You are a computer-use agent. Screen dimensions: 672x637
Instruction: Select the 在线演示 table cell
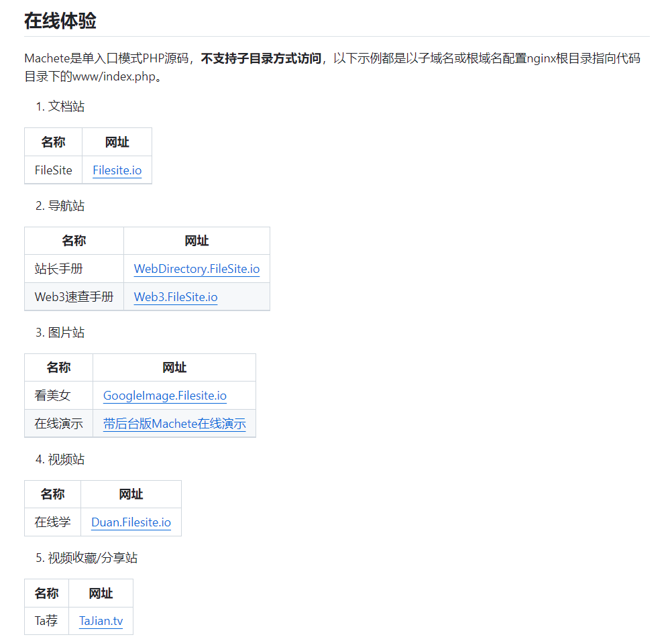59,423
